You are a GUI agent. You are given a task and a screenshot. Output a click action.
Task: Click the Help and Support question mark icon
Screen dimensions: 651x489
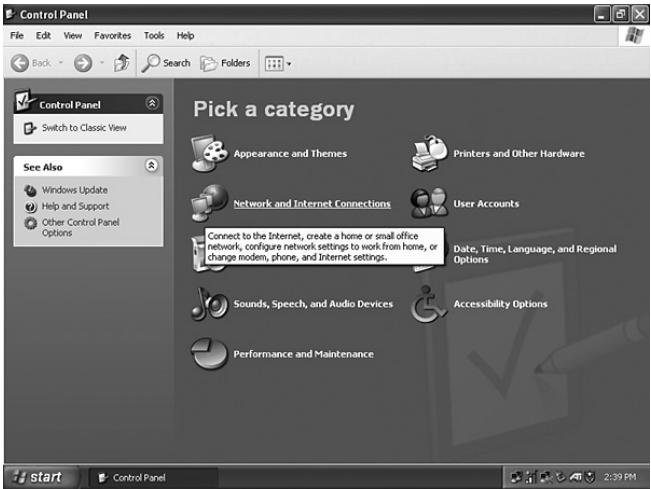pyautogui.click(x=30, y=206)
